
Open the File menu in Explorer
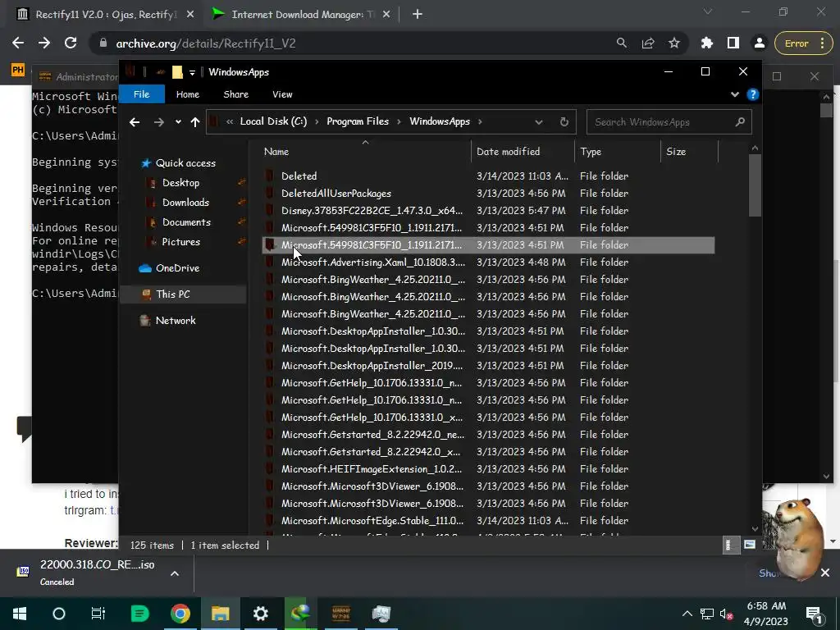click(141, 94)
